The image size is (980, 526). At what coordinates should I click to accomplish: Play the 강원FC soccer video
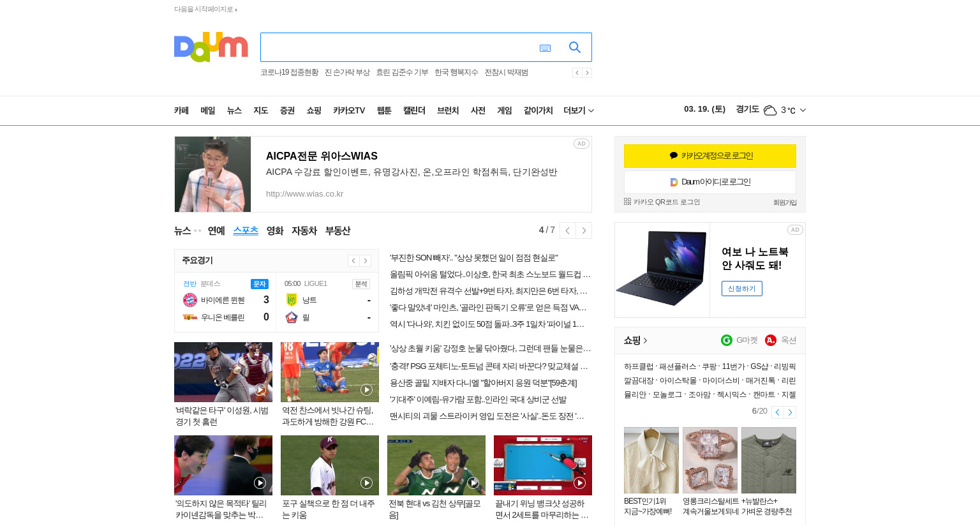(x=366, y=389)
